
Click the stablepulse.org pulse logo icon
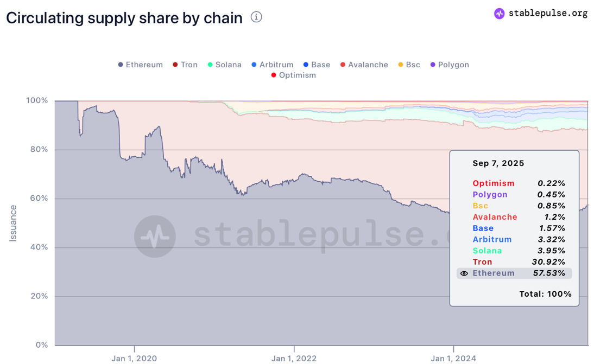click(x=499, y=14)
